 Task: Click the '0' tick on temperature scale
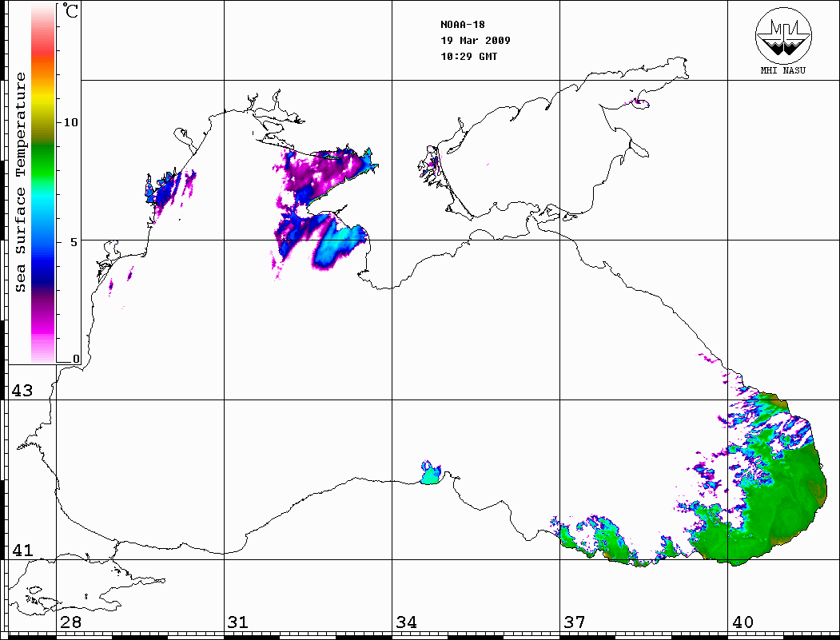tap(76, 359)
